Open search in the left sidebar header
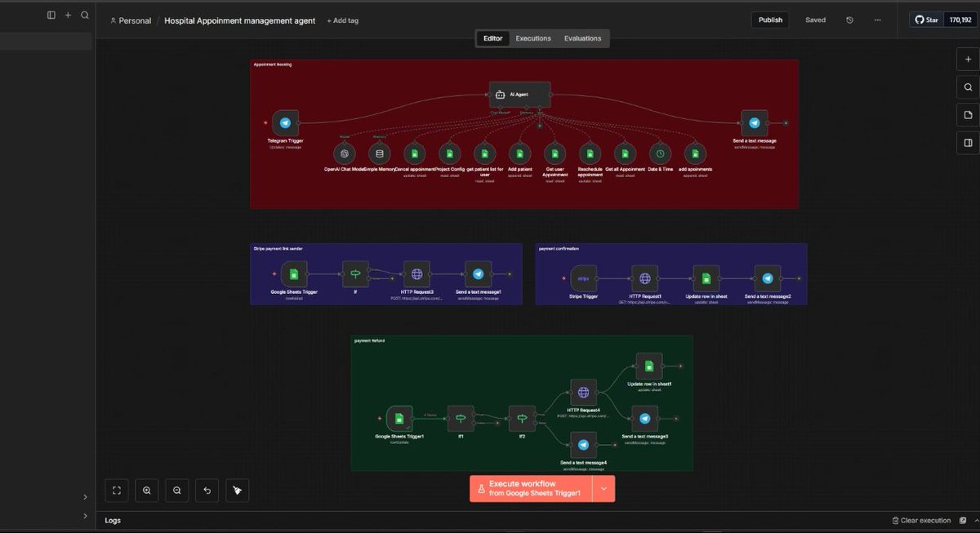Image resolution: width=980 pixels, height=533 pixels. [x=85, y=15]
